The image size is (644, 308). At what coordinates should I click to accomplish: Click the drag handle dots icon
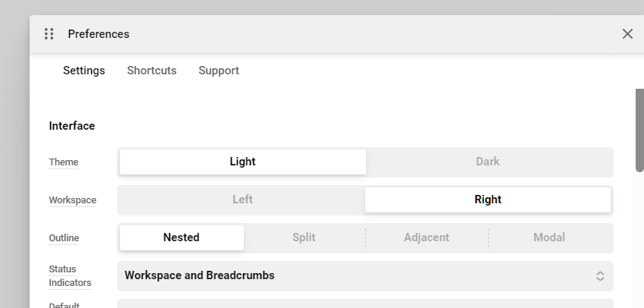point(49,34)
